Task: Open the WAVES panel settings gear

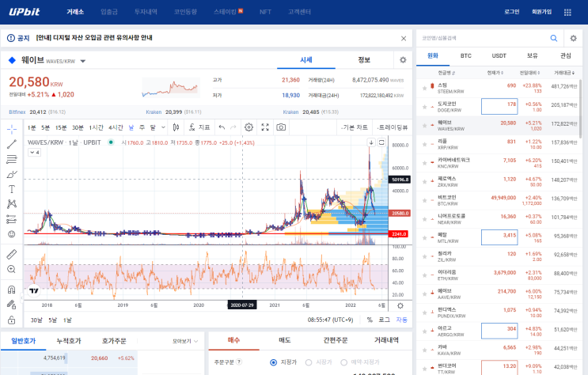Action: [403, 60]
